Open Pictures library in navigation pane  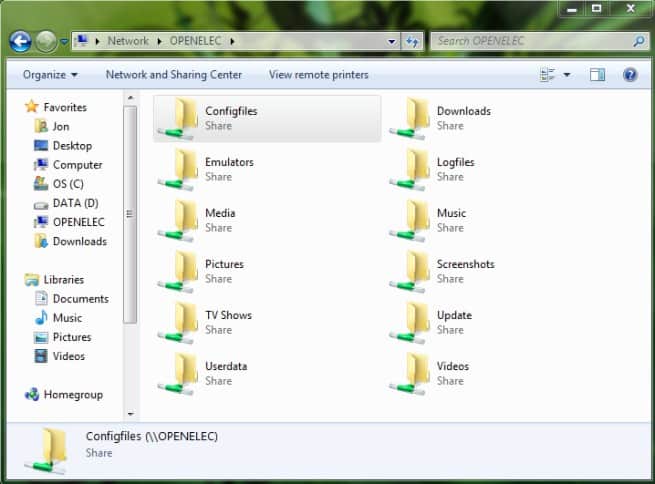tap(72, 337)
